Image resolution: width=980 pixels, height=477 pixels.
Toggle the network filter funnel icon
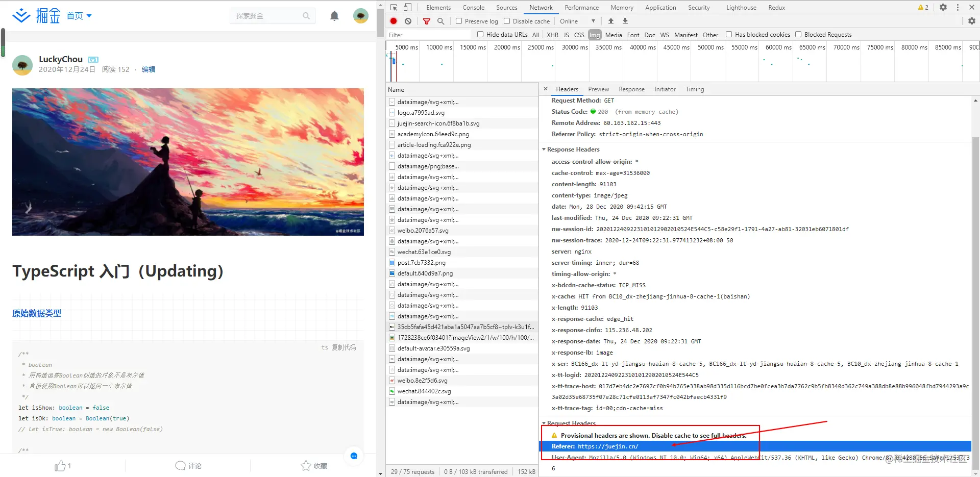(x=427, y=21)
